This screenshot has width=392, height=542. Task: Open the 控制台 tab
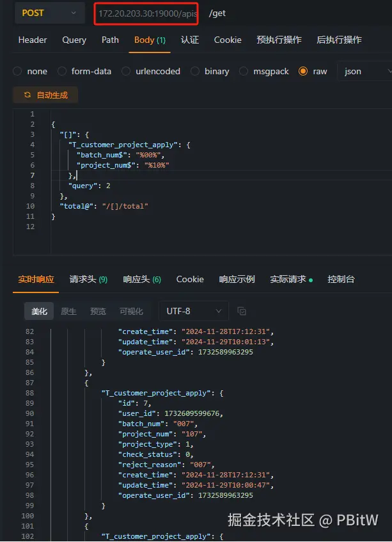(341, 279)
